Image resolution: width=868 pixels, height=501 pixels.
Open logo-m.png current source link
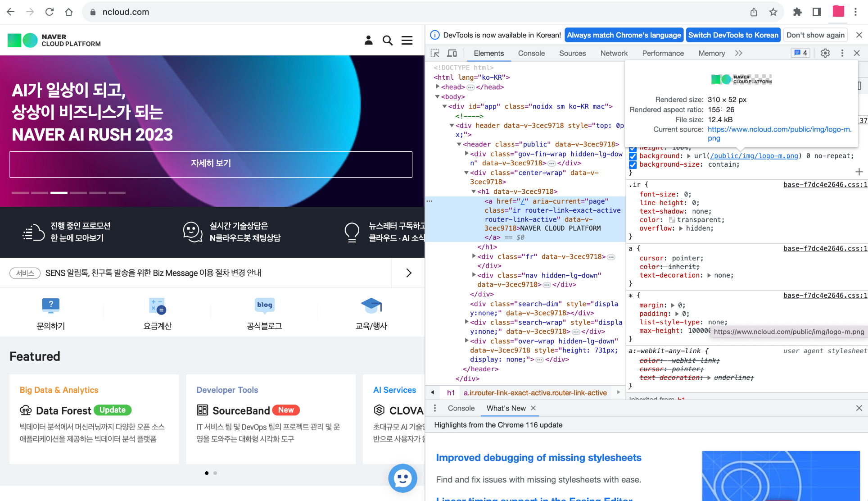tap(779, 134)
